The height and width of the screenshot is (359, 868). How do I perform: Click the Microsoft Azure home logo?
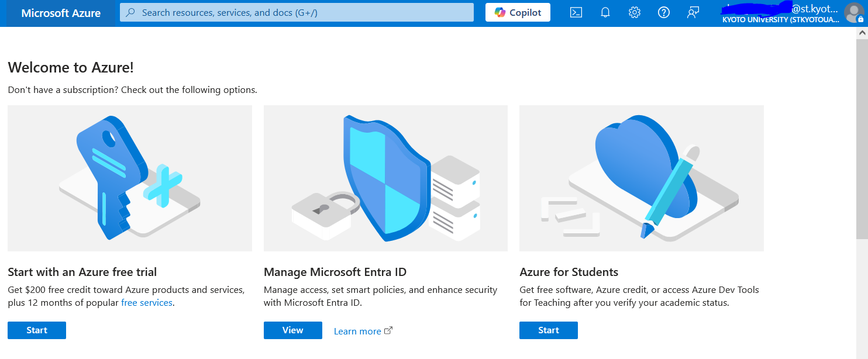click(61, 13)
